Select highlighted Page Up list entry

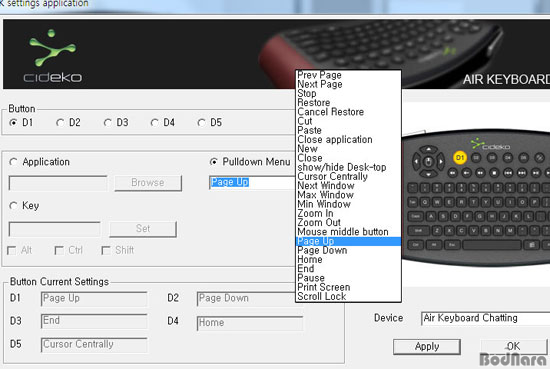pyautogui.click(x=349, y=241)
